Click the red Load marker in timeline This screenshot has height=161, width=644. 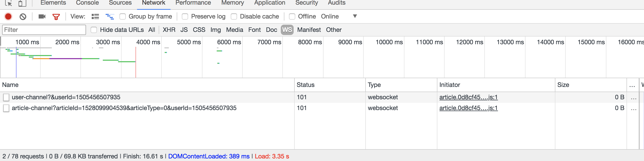pos(136,62)
